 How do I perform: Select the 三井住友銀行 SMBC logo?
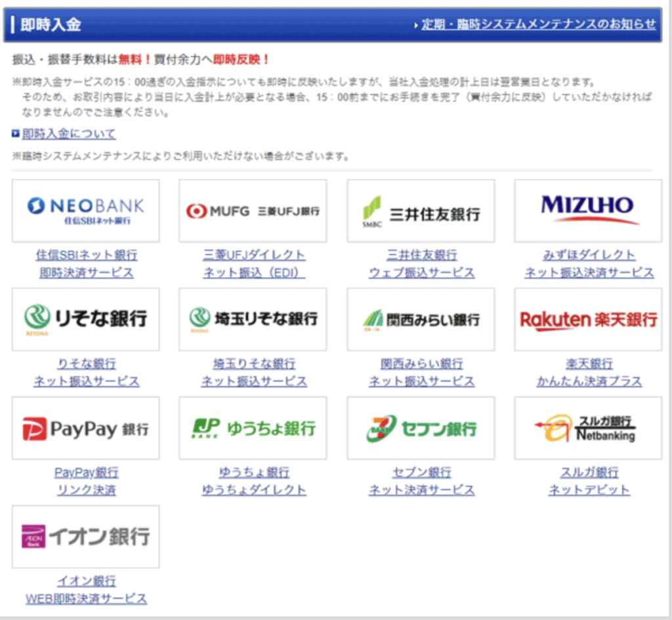[x=421, y=211]
